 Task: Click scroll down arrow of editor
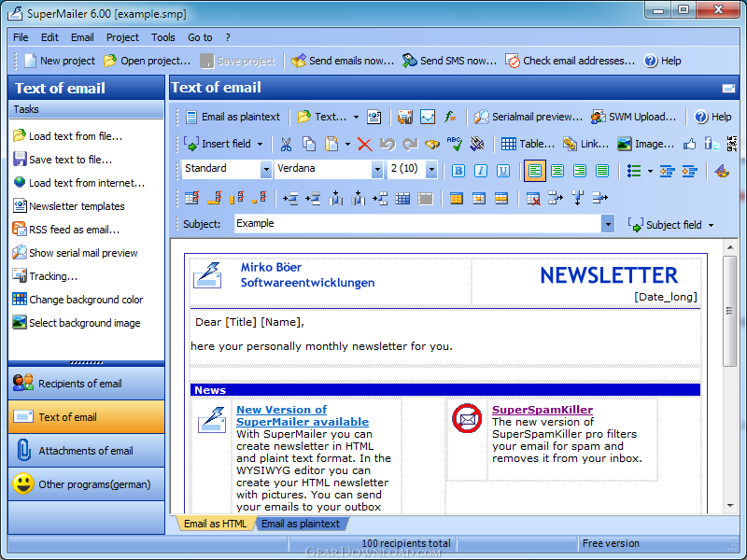click(729, 506)
